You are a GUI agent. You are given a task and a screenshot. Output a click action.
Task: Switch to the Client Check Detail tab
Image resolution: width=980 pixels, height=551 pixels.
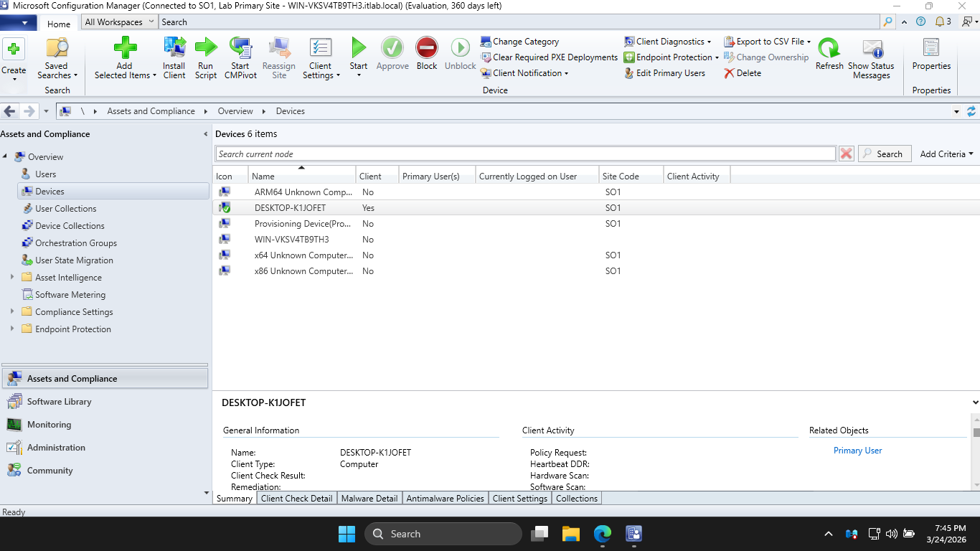[x=296, y=499]
